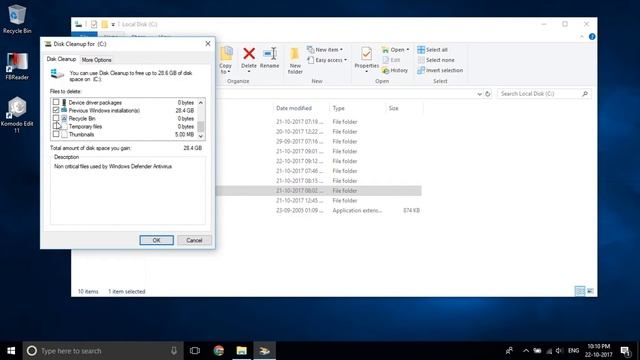Switch Explorer to large icons view
The image size is (640, 360).
[590, 291]
